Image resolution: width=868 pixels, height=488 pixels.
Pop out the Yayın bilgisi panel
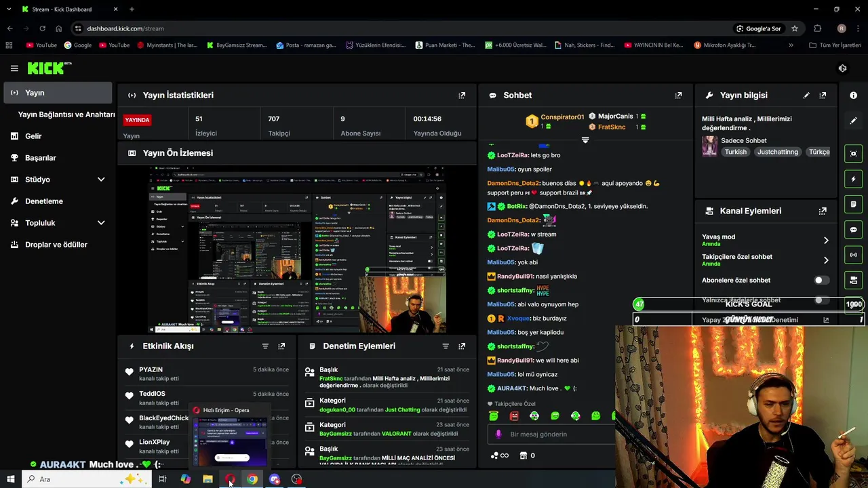pyautogui.click(x=823, y=96)
